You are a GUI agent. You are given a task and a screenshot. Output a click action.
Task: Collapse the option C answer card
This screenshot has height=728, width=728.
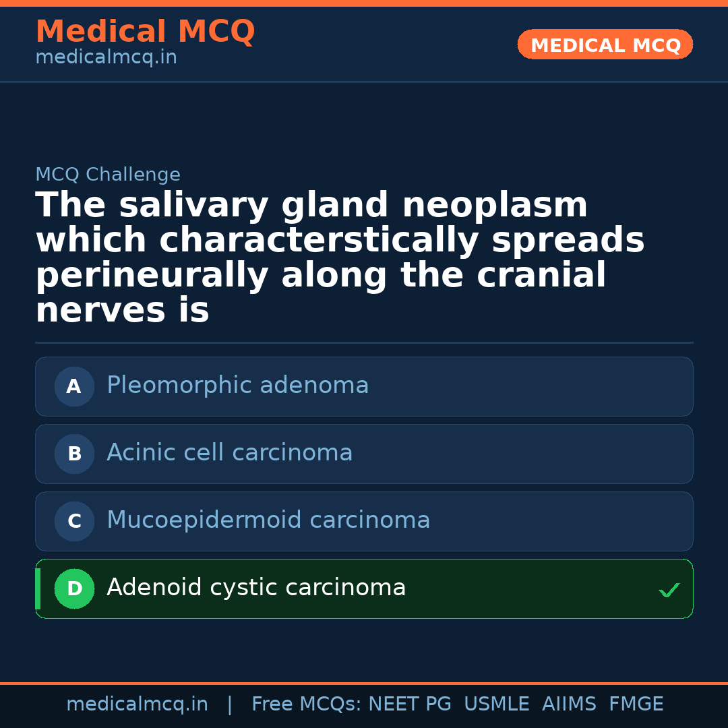point(364,521)
